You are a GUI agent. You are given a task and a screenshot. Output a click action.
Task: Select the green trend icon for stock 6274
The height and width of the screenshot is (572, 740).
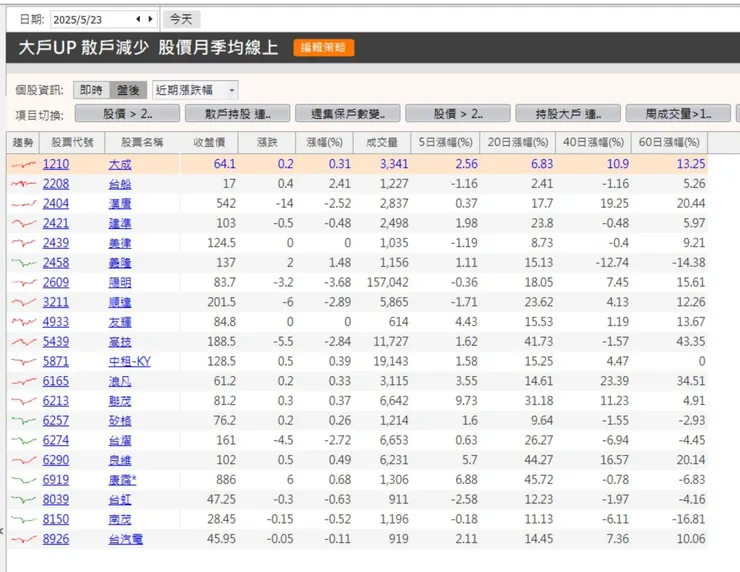[x=24, y=440]
